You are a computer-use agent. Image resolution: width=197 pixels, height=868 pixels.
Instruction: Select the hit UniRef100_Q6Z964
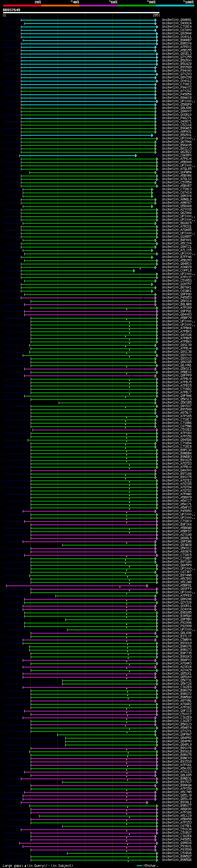click(176, 213)
